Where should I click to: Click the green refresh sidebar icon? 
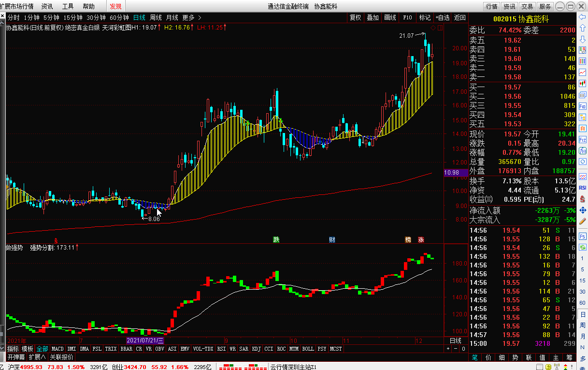tap(583, 247)
